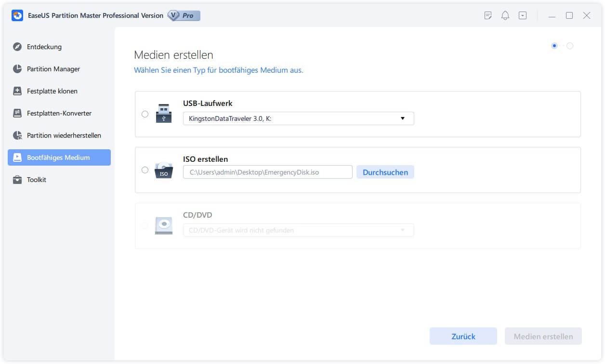
Task: Click the ISO file path field
Action: (268, 172)
